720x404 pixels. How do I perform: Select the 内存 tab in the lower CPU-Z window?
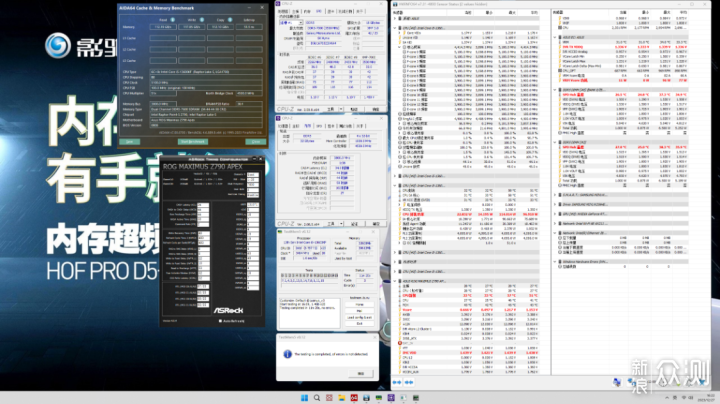(x=308, y=126)
